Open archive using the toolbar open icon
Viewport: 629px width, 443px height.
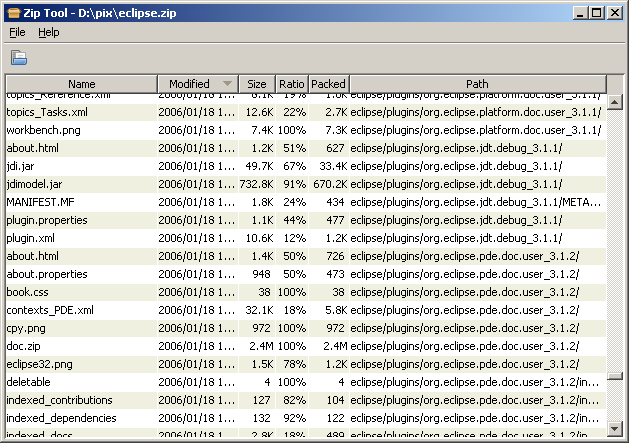point(19,58)
